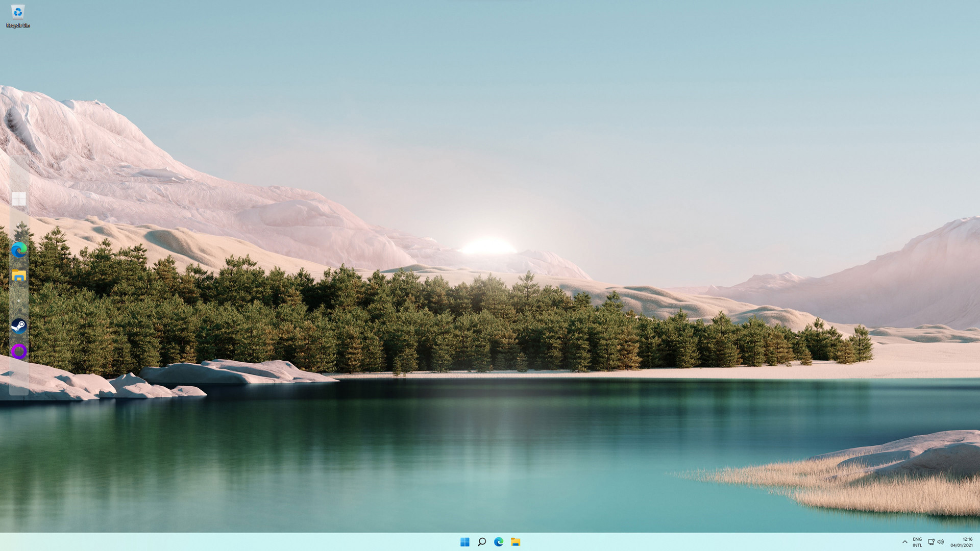Open File Explorer from the left sidebar

pyautogui.click(x=19, y=276)
